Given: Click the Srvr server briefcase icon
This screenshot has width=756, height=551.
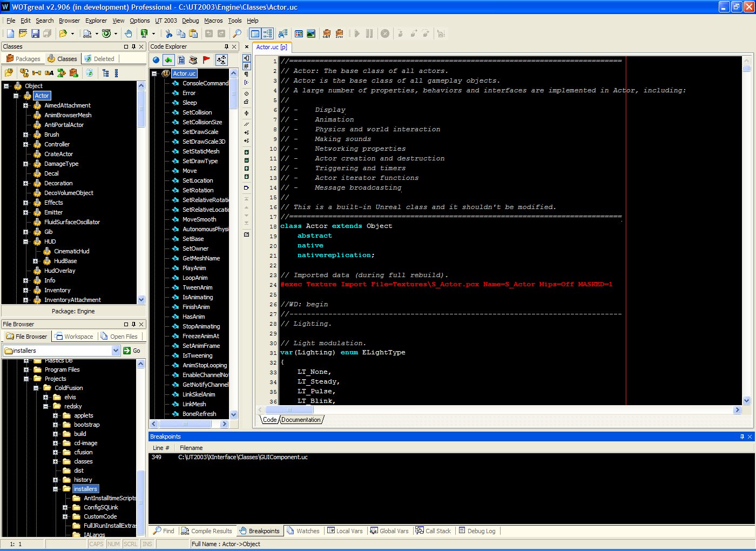Looking at the screenshot, I should point(339,33).
